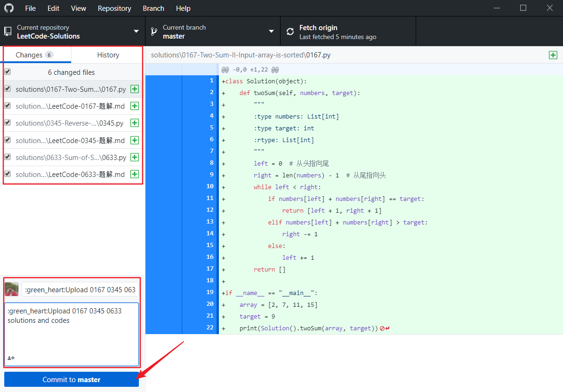The height and width of the screenshot is (392, 563).
Task: Click the GitHub Octocat logo icon
Action: coord(9,8)
